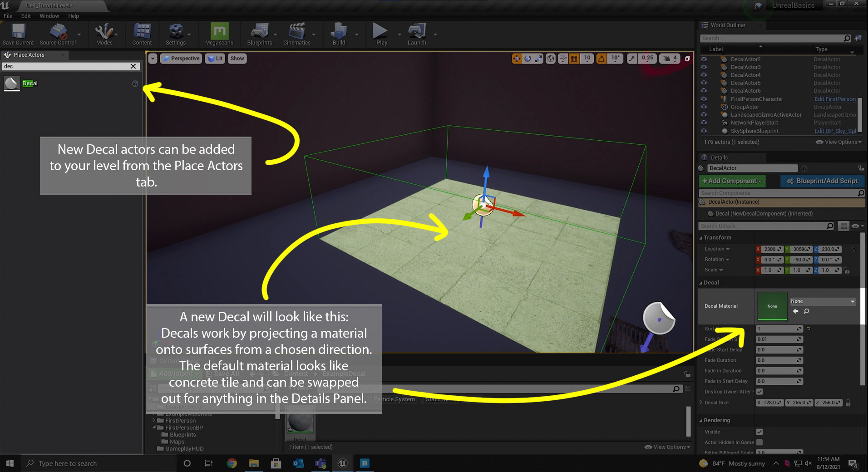Screen dimensions: 868x472
Task: Select Decal (NewDecalComponent) in component list
Action: [764, 214]
